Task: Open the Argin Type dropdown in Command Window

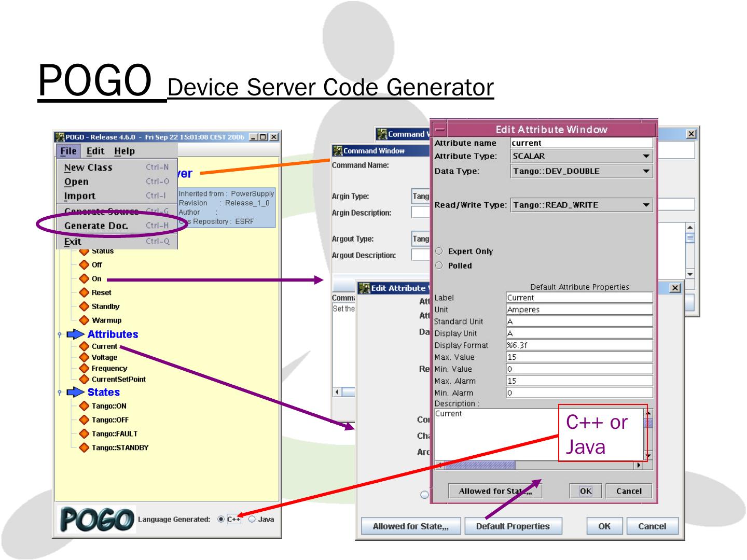Action: click(421, 197)
